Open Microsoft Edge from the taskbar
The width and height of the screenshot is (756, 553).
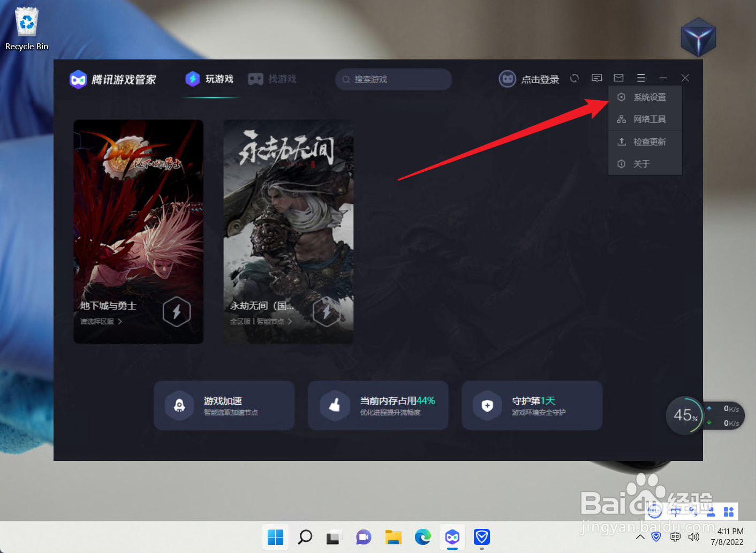click(423, 537)
